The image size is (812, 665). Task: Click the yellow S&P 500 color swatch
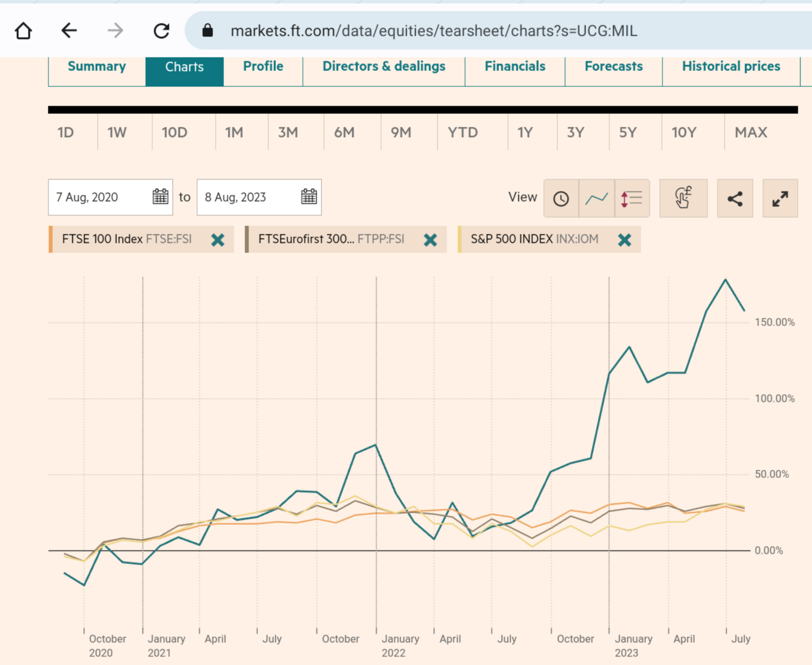460,239
